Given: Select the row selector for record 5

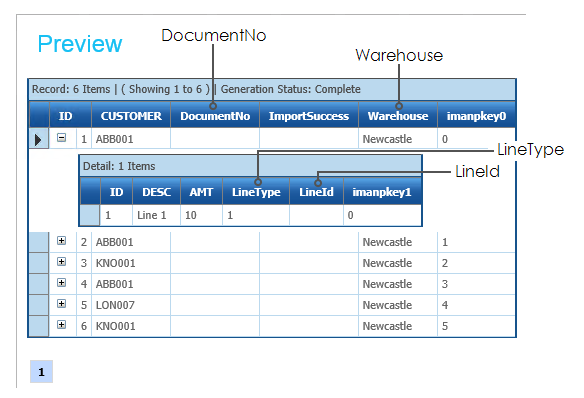Looking at the screenshot, I should pyautogui.click(x=38, y=305).
